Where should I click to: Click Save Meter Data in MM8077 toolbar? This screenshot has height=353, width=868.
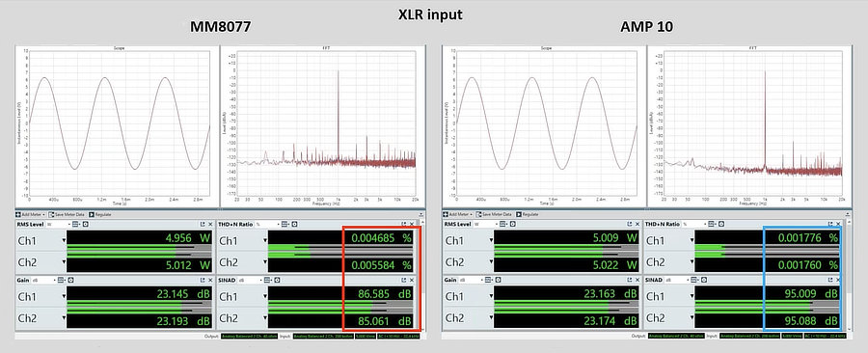66,214
